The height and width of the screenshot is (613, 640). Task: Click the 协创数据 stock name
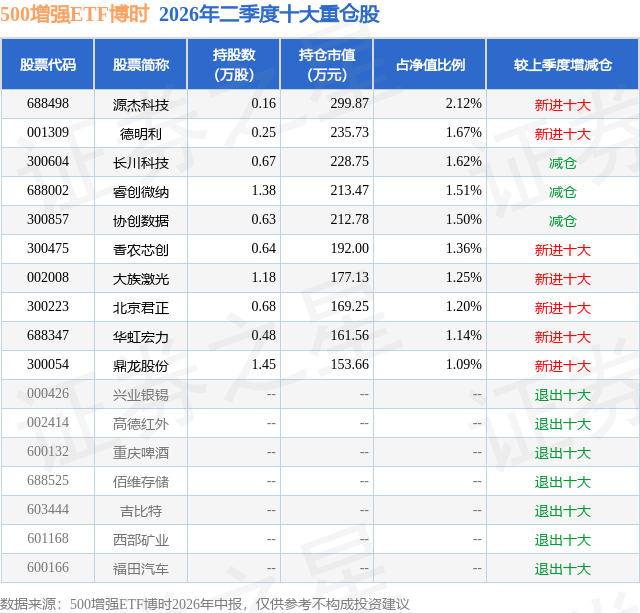[x=141, y=221]
